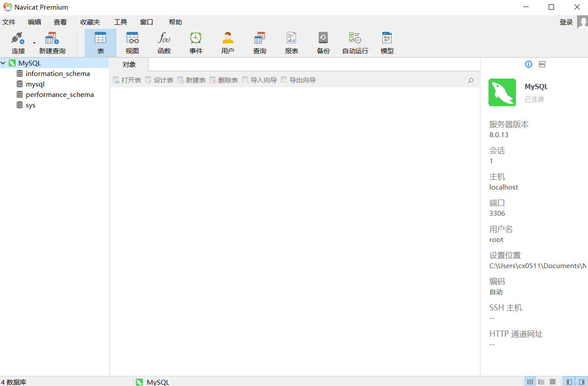Switch to icon view in status bar

pos(530,382)
